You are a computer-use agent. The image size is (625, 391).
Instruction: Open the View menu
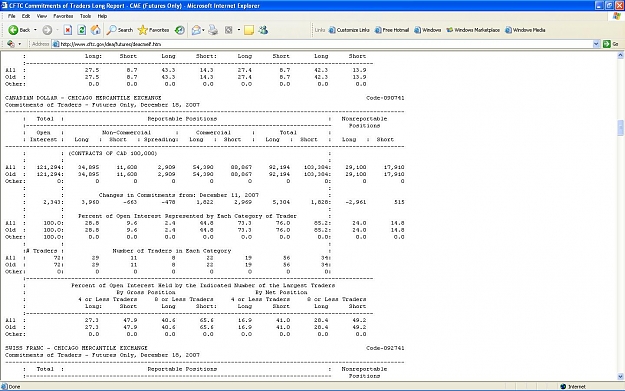(42, 16)
